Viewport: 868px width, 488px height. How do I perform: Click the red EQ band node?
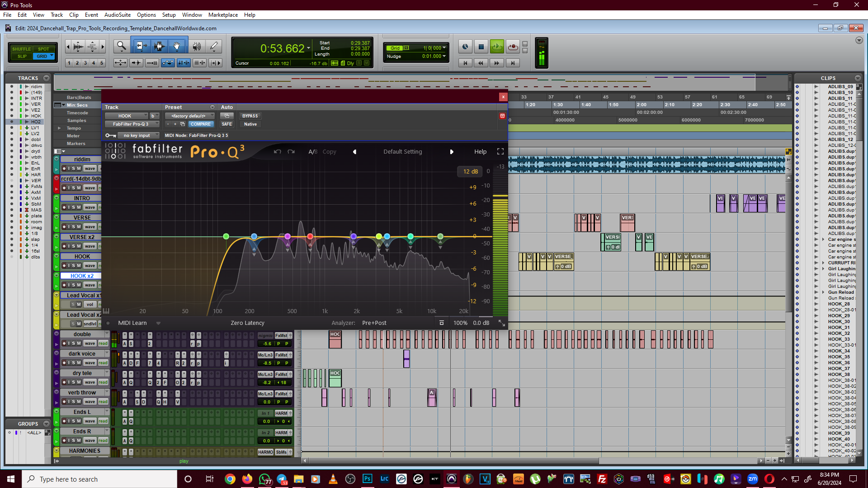pyautogui.click(x=310, y=236)
